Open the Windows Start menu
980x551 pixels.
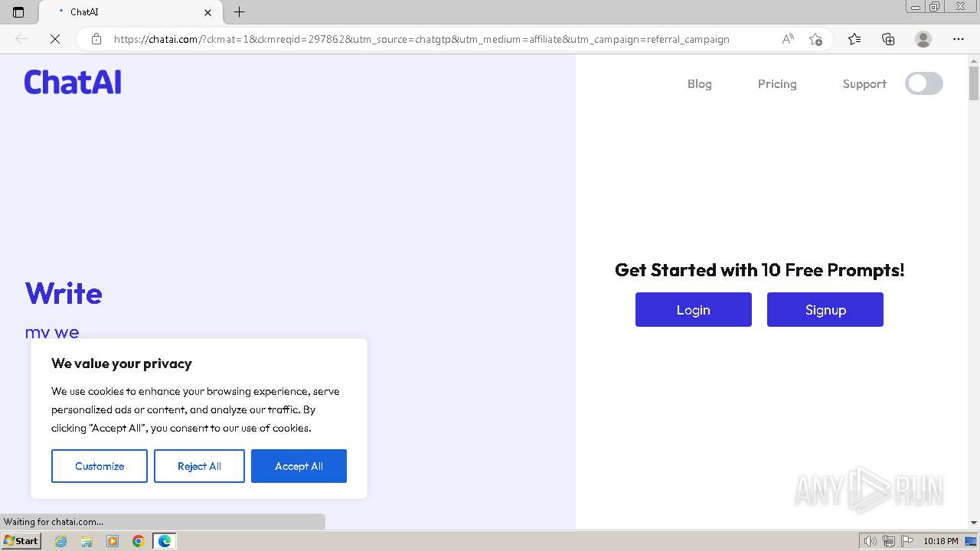tap(21, 541)
